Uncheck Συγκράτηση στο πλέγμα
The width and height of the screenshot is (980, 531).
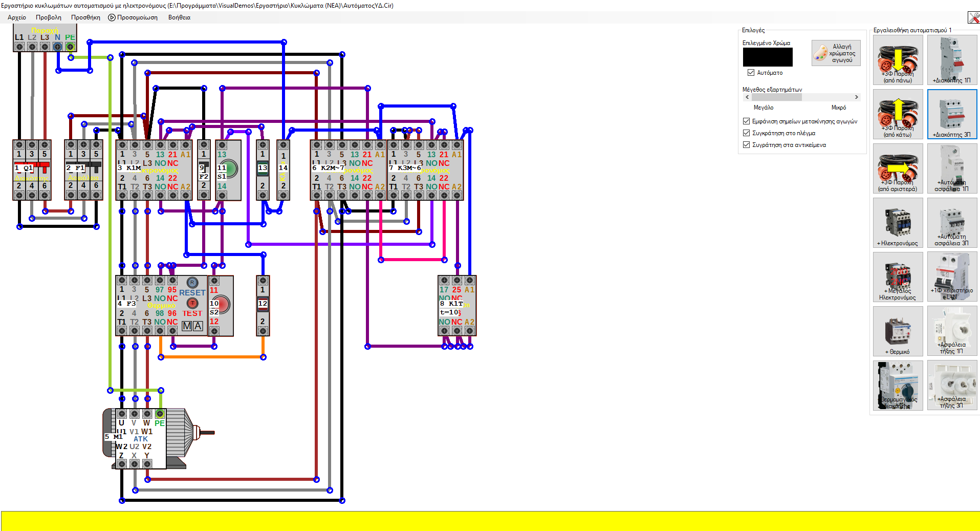pos(747,133)
